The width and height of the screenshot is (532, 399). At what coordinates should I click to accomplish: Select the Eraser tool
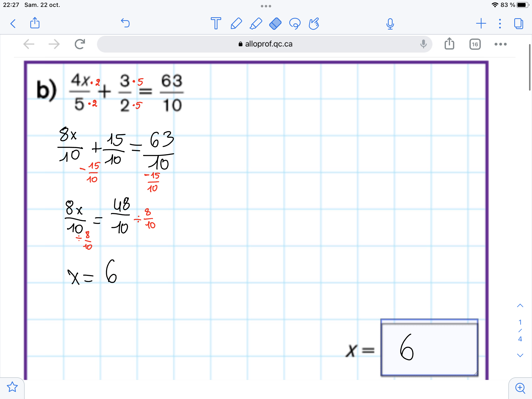click(x=275, y=23)
